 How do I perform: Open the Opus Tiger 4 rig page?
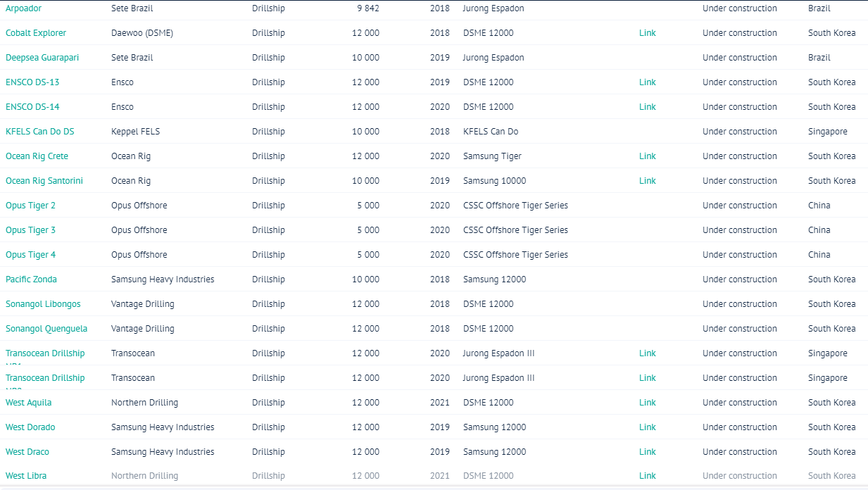click(30, 255)
